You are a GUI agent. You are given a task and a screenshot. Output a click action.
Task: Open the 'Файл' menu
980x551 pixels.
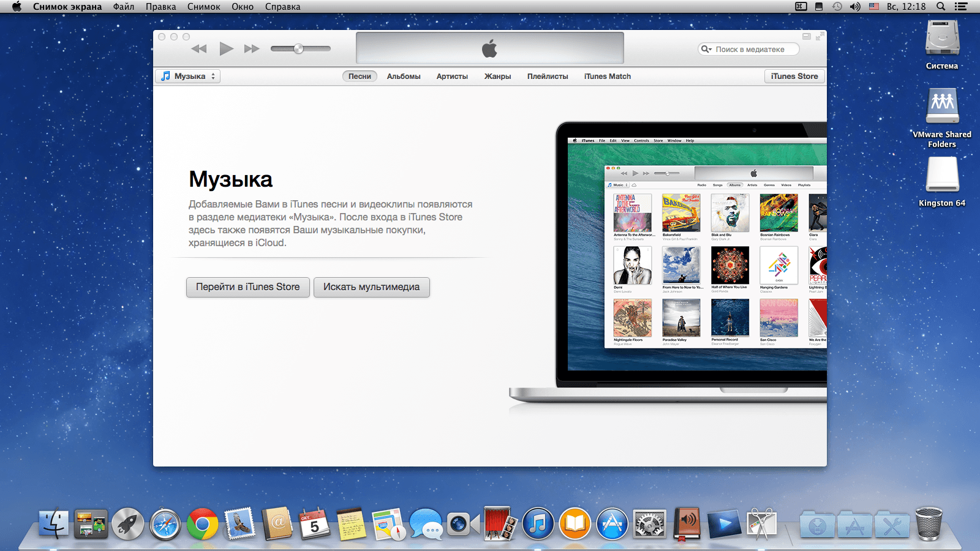click(x=124, y=7)
